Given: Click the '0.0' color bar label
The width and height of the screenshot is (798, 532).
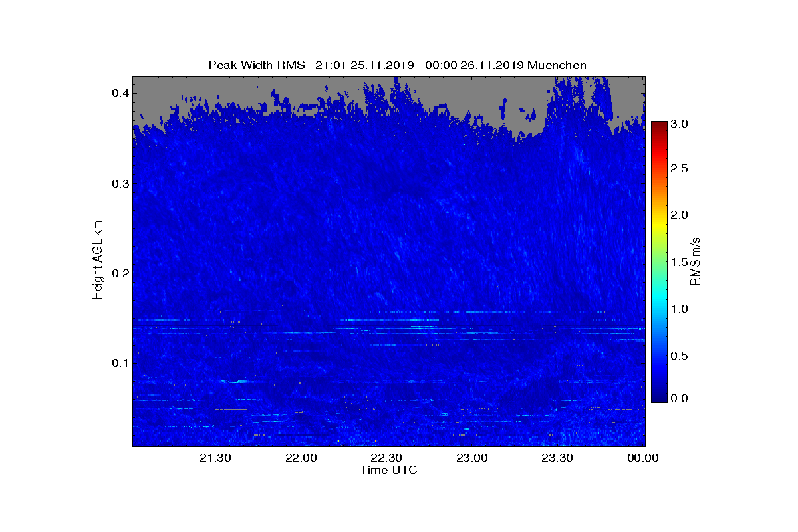Looking at the screenshot, I should 679,398.
